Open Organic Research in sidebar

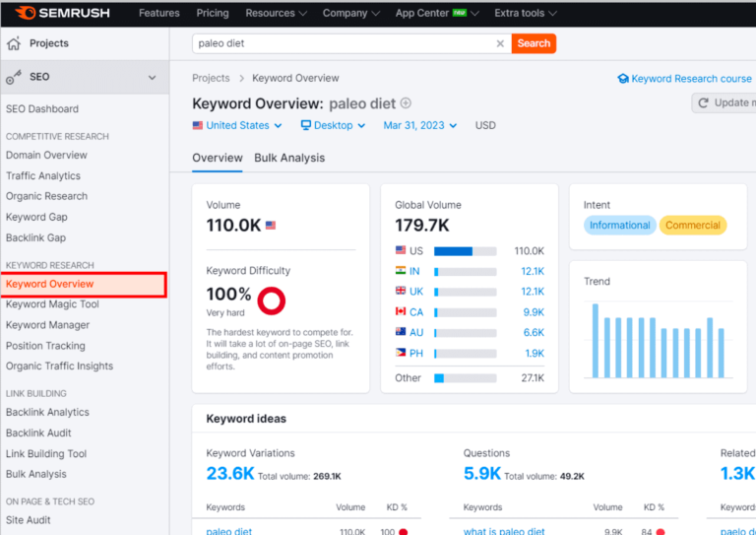coord(47,196)
